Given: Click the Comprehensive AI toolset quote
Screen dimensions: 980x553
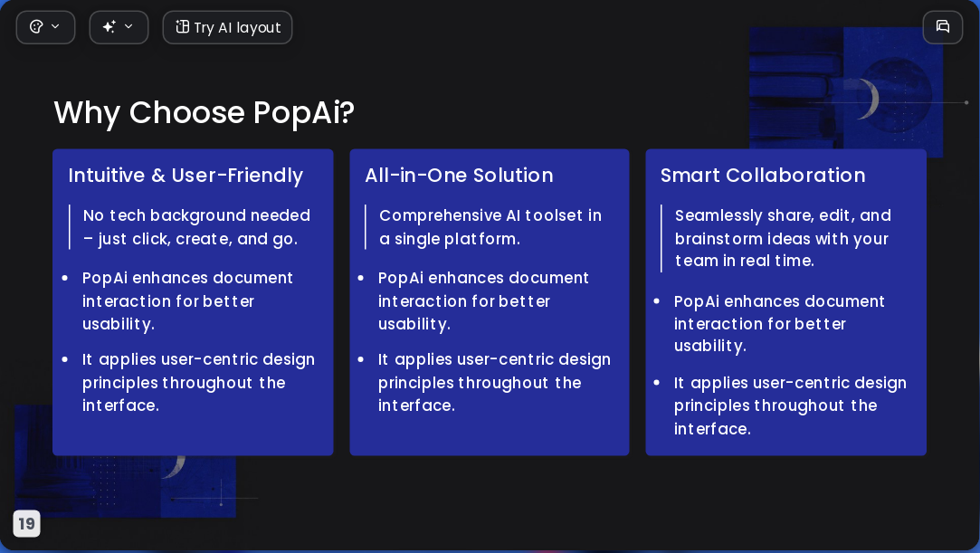Looking at the screenshot, I should coord(490,227).
